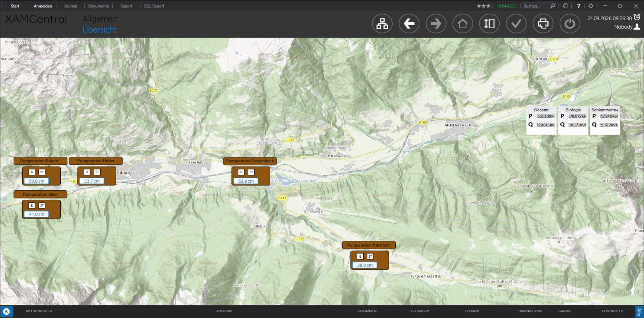
Task: Click the 63,9 cm level value of Tassenbach
Action: pos(246,181)
